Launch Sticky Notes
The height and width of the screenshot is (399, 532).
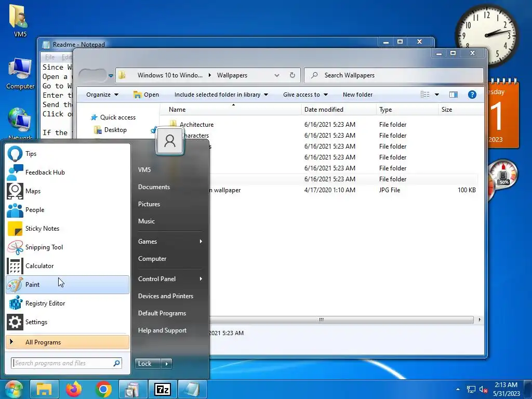(67, 229)
